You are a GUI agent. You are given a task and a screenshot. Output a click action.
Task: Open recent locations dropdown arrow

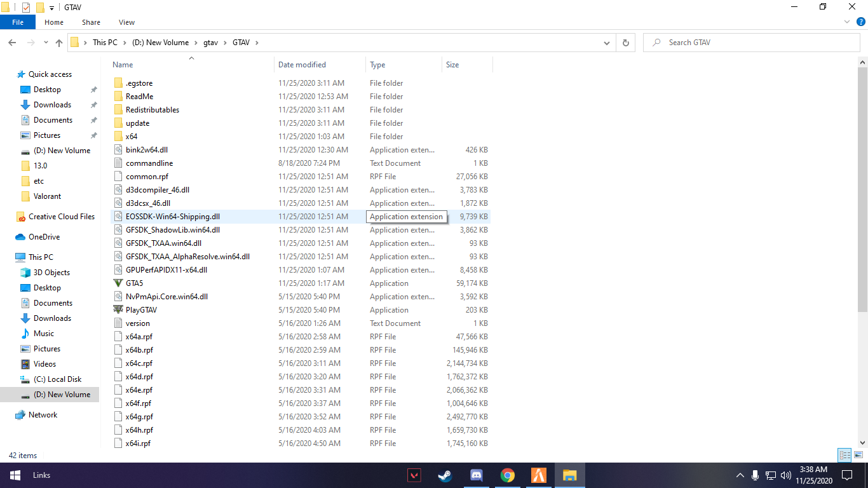tap(46, 43)
